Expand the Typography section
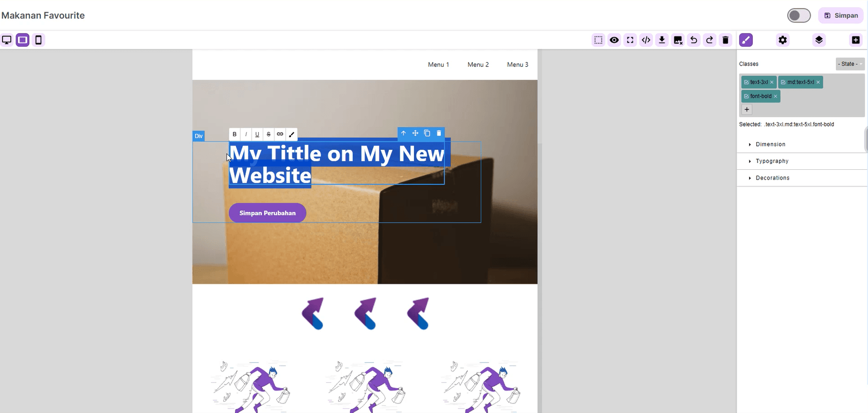The height and width of the screenshot is (413, 868). pos(772,161)
